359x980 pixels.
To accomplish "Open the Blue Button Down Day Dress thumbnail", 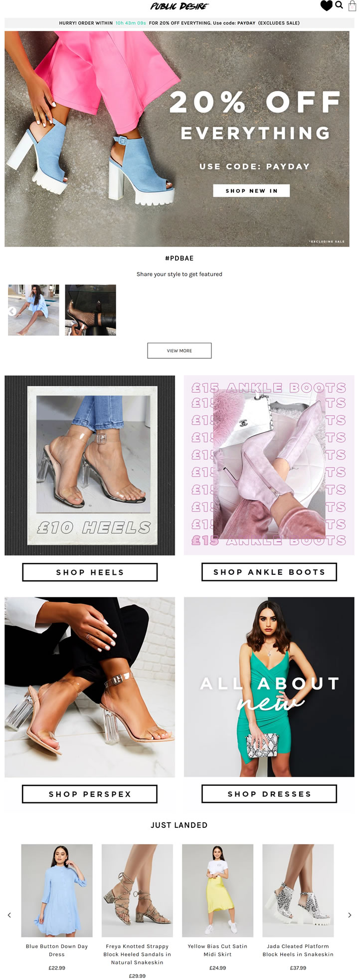I will click(x=57, y=891).
